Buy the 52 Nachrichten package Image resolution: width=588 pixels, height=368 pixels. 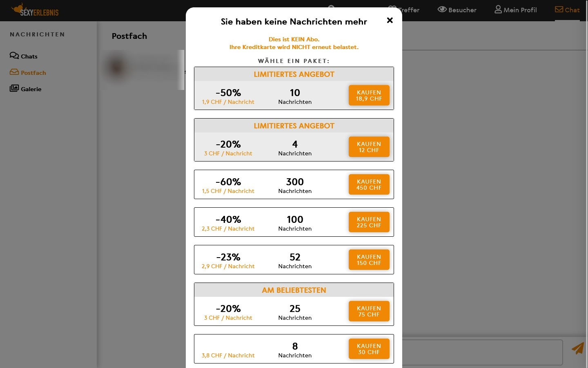pos(369,260)
